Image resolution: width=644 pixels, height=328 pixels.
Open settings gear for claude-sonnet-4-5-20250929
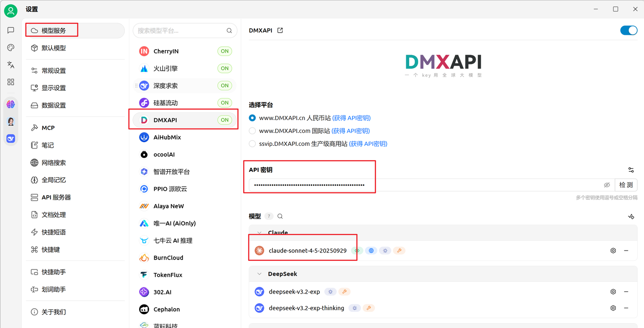[x=613, y=251]
